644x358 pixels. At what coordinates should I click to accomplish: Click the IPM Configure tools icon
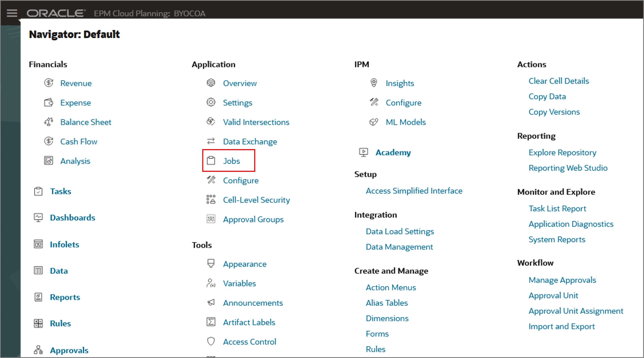pyautogui.click(x=374, y=102)
